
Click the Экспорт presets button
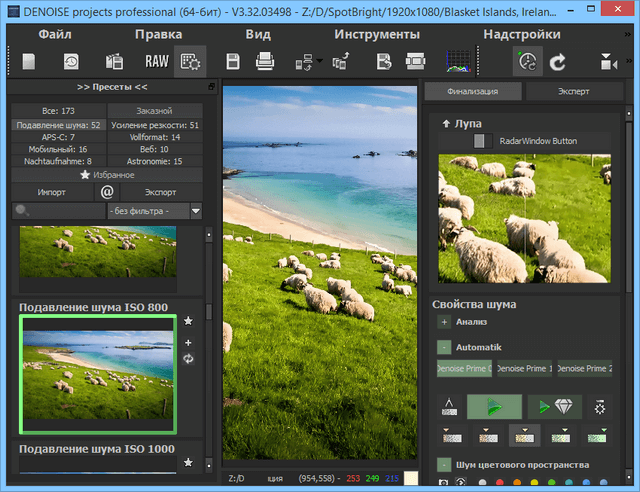(161, 191)
